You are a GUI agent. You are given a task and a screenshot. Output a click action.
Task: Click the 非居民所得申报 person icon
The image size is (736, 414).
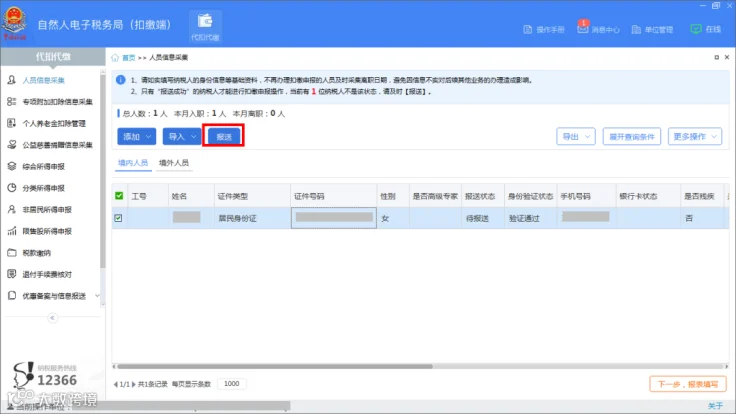click(12, 209)
